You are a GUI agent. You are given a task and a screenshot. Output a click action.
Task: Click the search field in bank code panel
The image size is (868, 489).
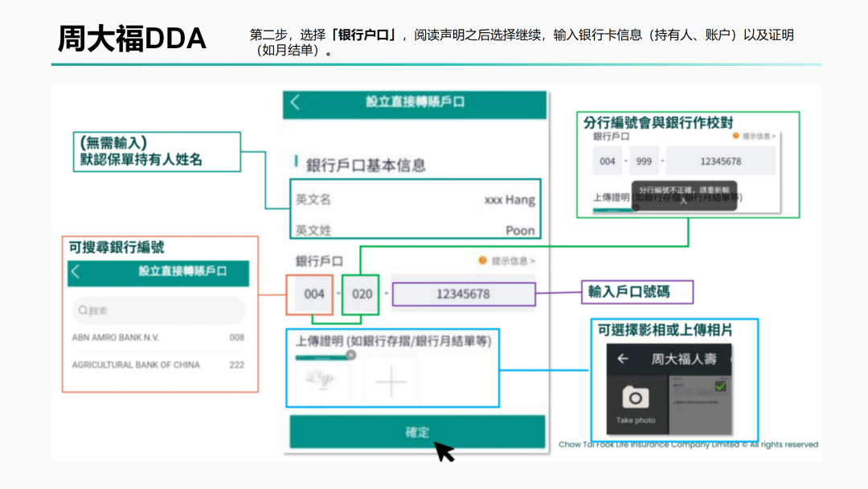[x=158, y=310]
